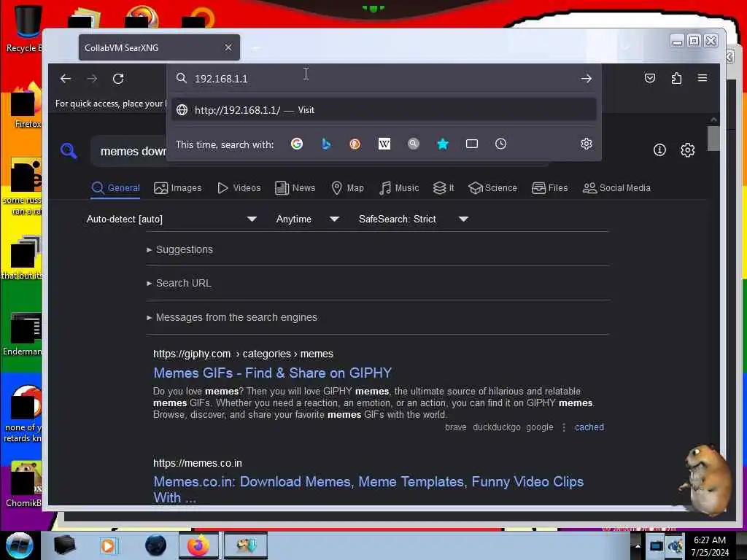Switch to the Science search category
The height and width of the screenshot is (560, 747).
pyautogui.click(x=492, y=188)
